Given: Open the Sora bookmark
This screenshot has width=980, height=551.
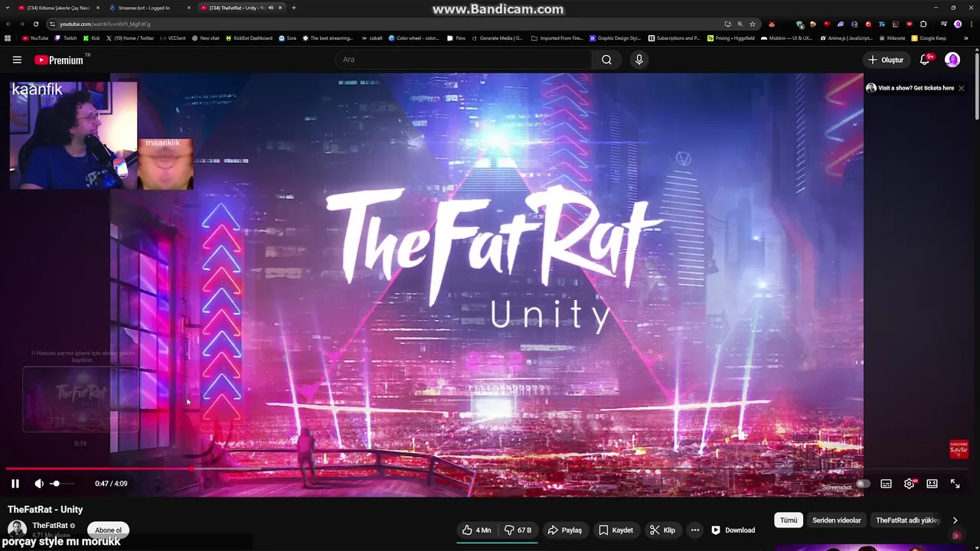Looking at the screenshot, I should [x=288, y=37].
